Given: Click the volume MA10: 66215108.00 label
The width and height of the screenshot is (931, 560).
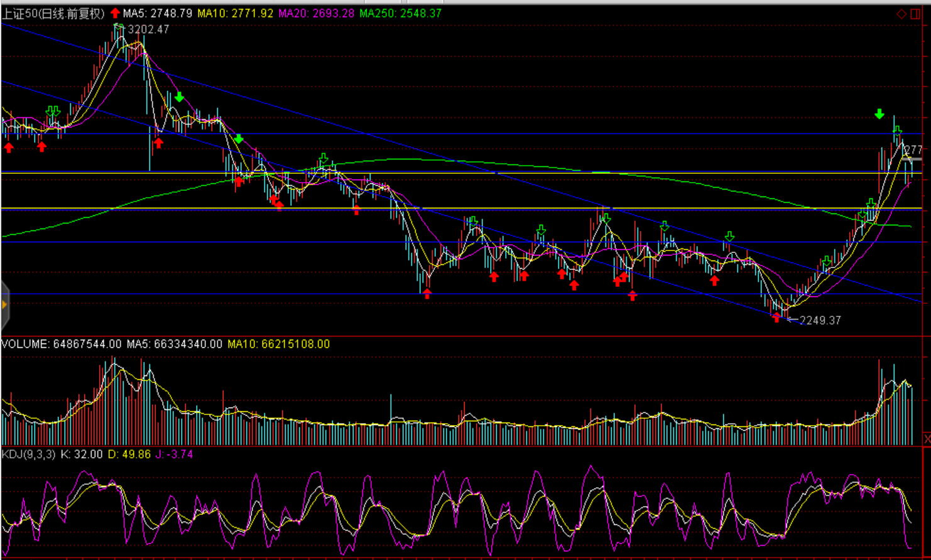Looking at the screenshot, I should tap(278, 344).
